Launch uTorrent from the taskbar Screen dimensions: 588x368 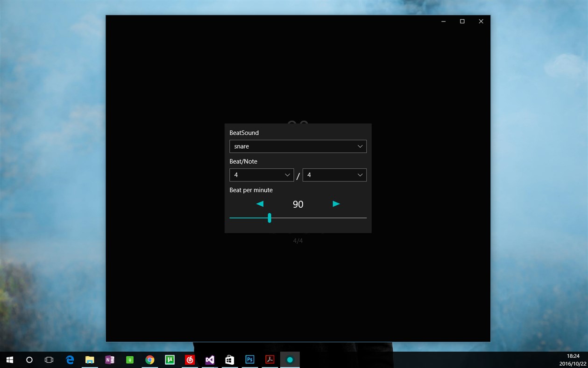(x=170, y=360)
